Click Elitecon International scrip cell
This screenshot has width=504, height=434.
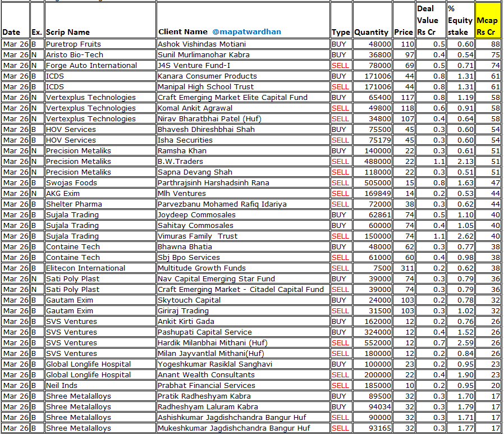click(100, 268)
